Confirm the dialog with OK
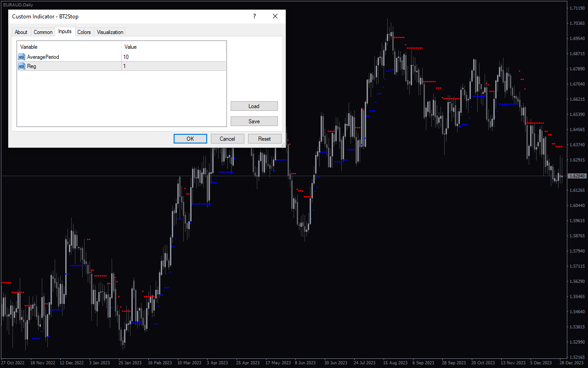This screenshot has width=588, height=368. point(190,139)
